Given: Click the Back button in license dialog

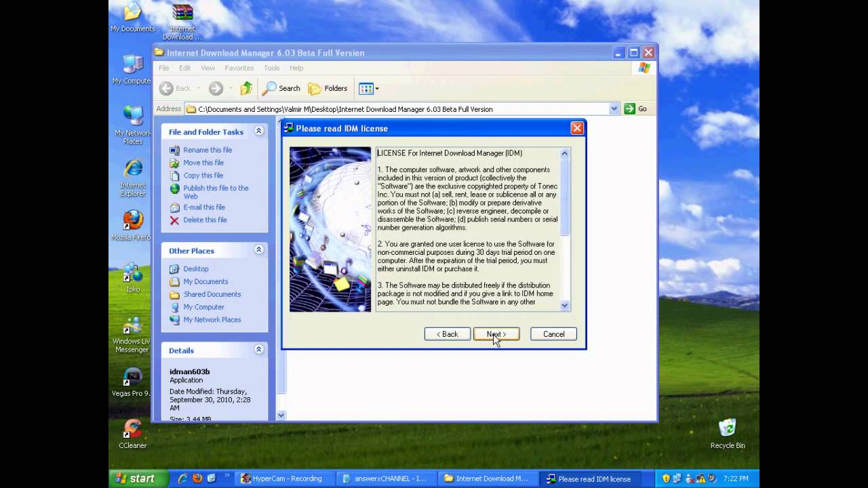Looking at the screenshot, I should point(448,334).
